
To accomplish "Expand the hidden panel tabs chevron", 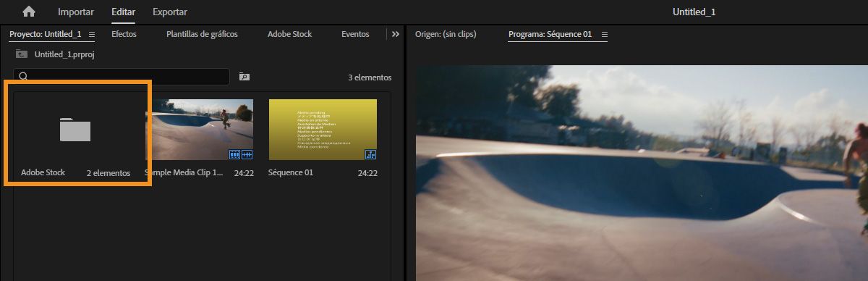I will pyautogui.click(x=395, y=34).
